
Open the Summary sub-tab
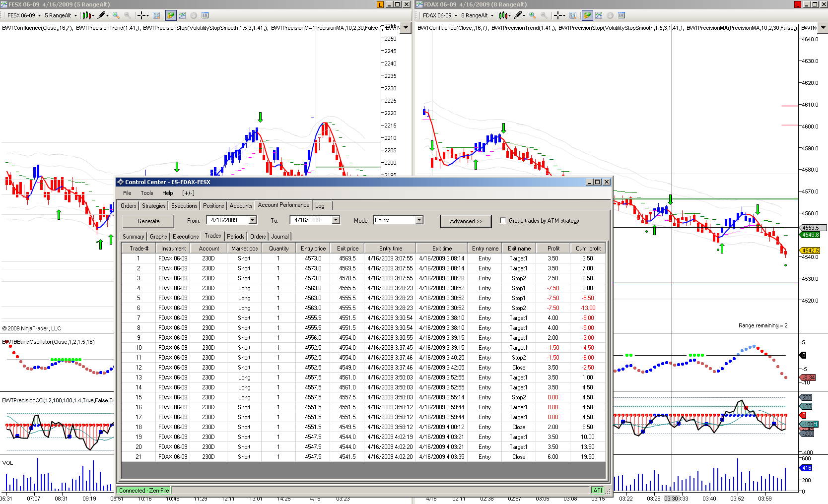coord(134,237)
